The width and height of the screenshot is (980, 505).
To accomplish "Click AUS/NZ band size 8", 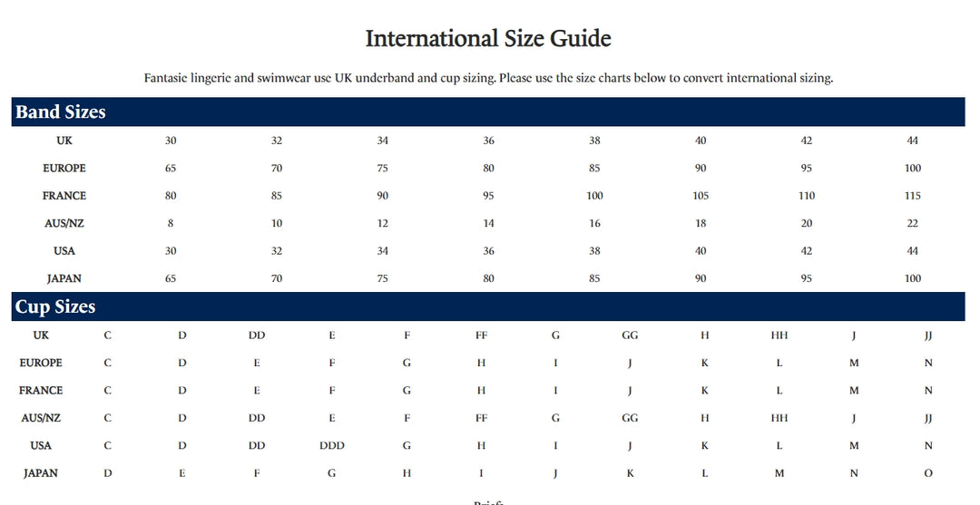I will [171, 223].
